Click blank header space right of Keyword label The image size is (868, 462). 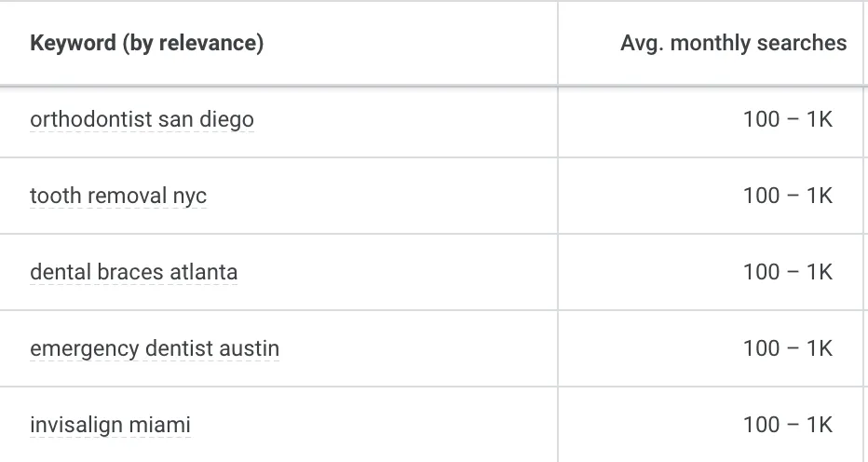(x=410, y=43)
